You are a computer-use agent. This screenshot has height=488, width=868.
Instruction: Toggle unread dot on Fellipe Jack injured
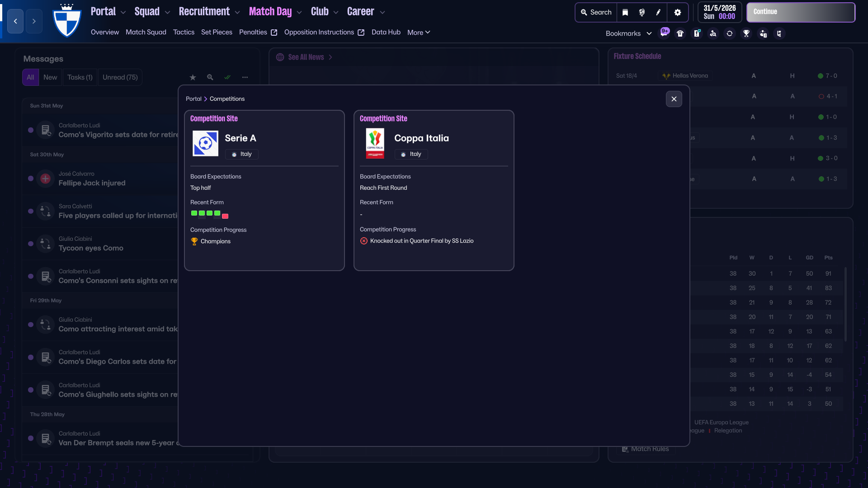[31, 178]
